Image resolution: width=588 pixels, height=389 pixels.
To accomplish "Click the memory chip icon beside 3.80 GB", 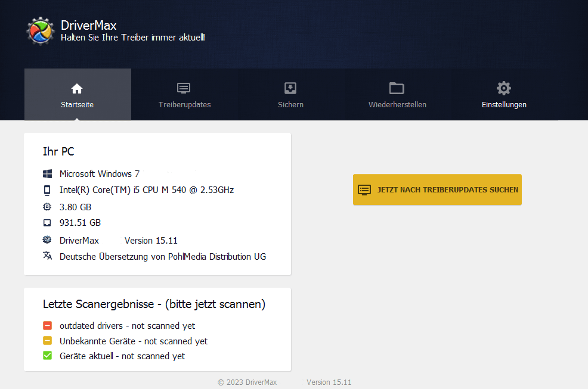I will 47,207.
